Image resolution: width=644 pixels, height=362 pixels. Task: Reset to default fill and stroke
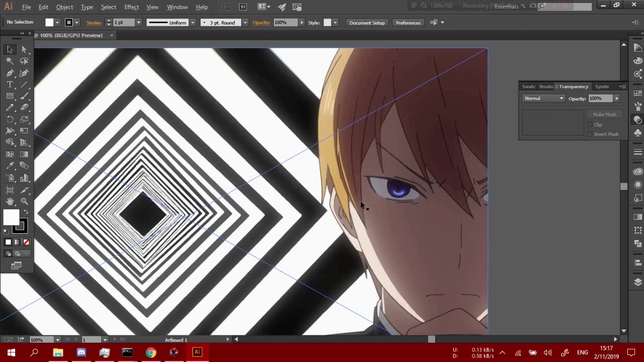[x=6, y=231]
